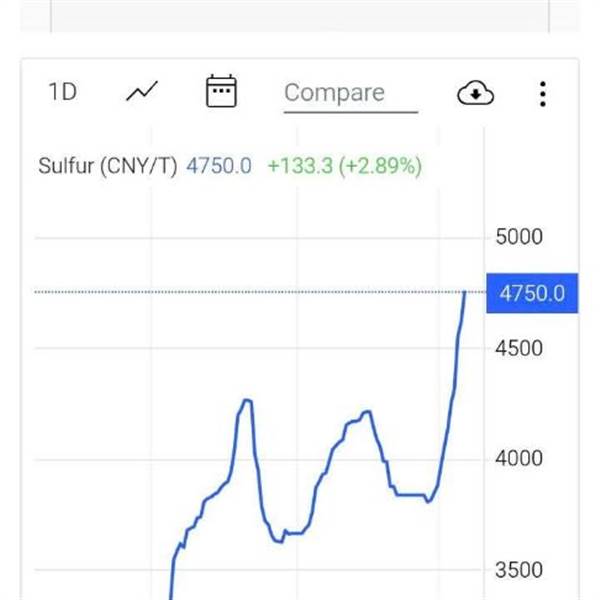Change the line chart type
The width and height of the screenshot is (600, 600).
(x=141, y=92)
